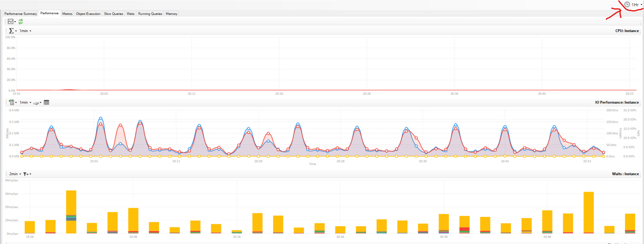
Task: Toggle the chart display mode dropdown arrow
Action: (x=15, y=21)
